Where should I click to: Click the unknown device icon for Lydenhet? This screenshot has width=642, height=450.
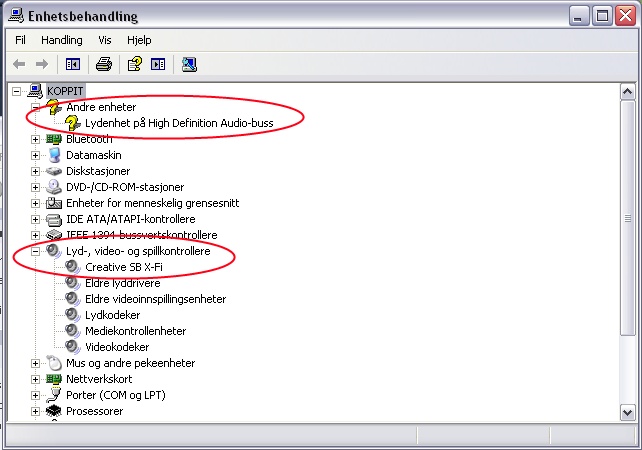[x=72, y=123]
